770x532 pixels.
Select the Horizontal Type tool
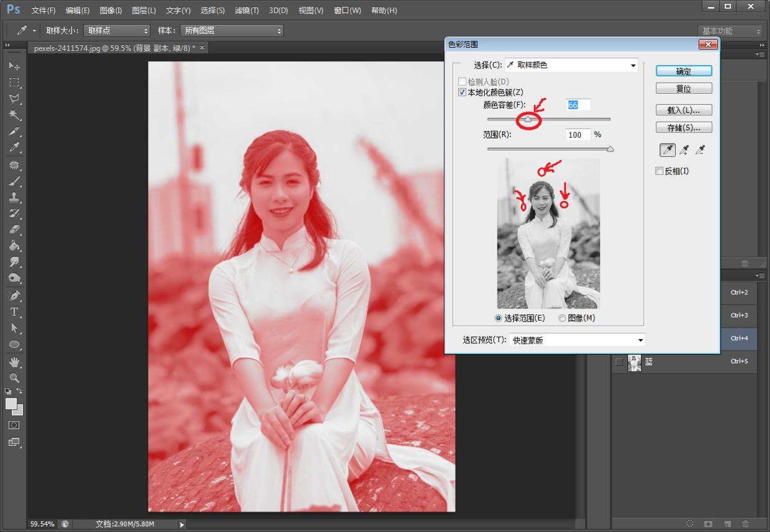(14, 312)
